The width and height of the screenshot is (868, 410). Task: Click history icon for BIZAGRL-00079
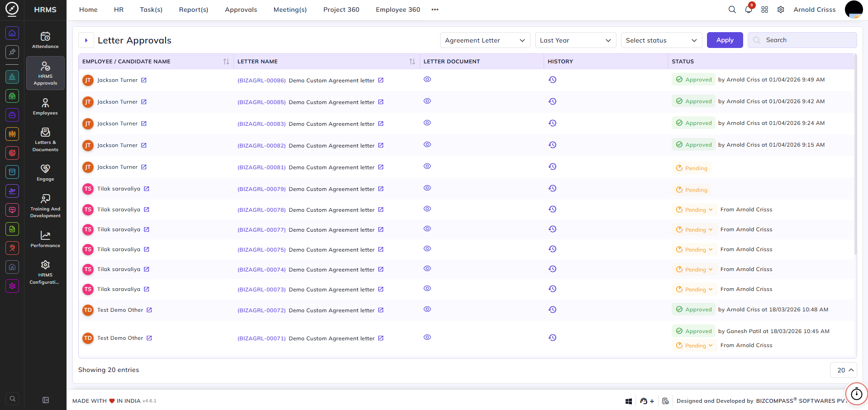[x=552, y=188]
